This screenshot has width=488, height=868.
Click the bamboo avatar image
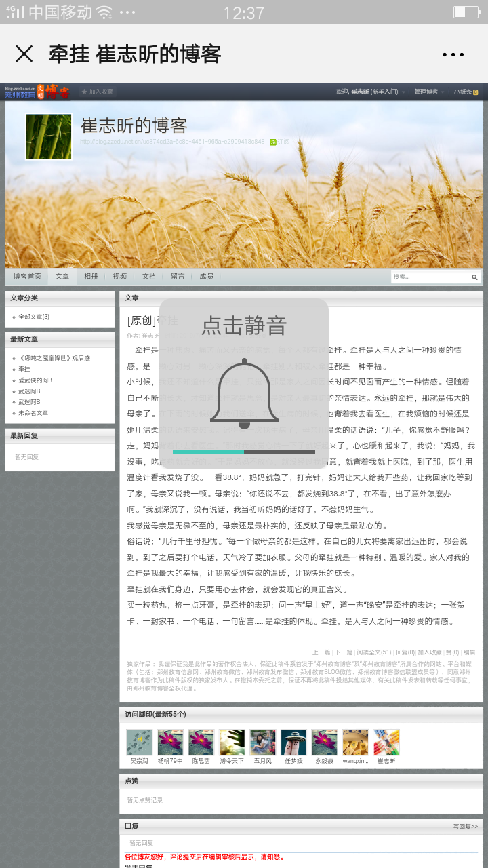coord(49,137)
